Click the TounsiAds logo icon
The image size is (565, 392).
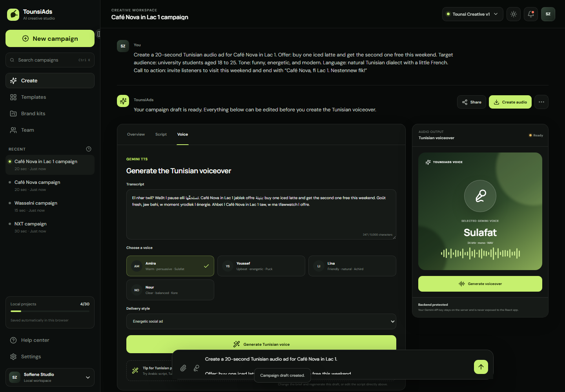pos(13,15)
